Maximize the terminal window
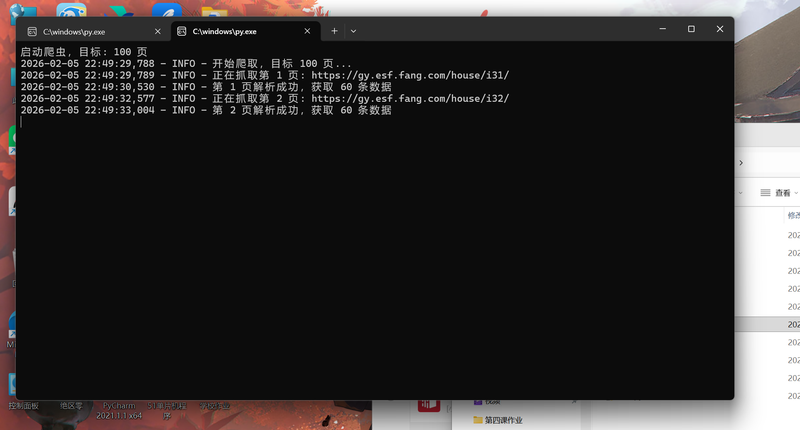This screenshot has height=430, width=800. pos(691,29)
